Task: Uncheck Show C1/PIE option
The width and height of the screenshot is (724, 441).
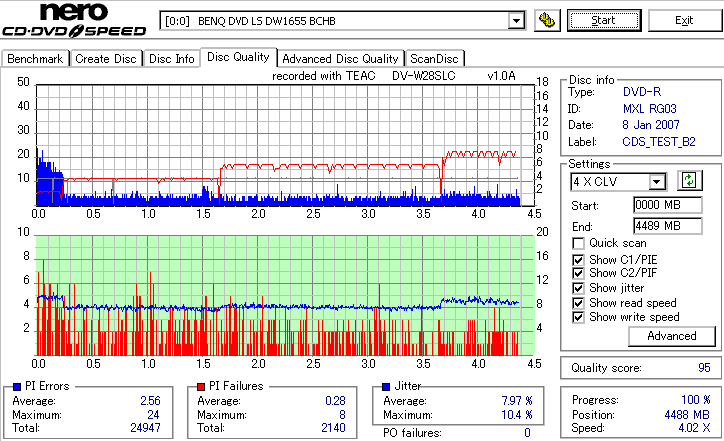Action: pyautogui.click(x=578, y=260)
